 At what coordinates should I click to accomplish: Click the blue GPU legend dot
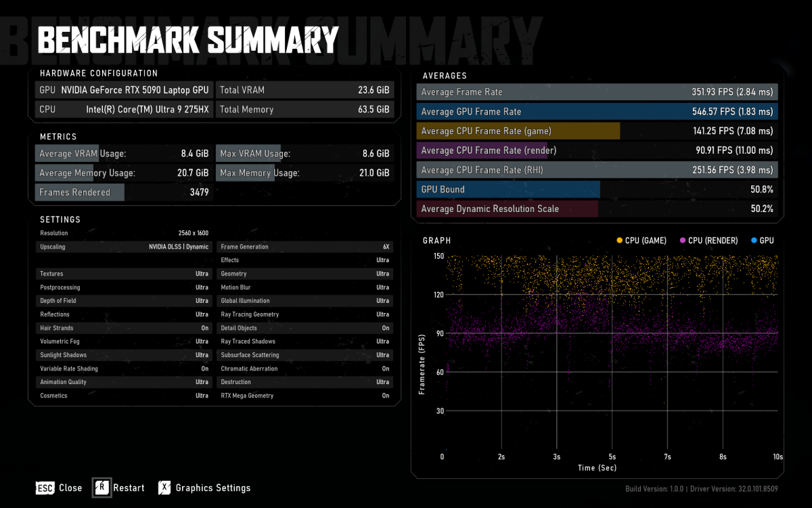(x=754, y=240)
